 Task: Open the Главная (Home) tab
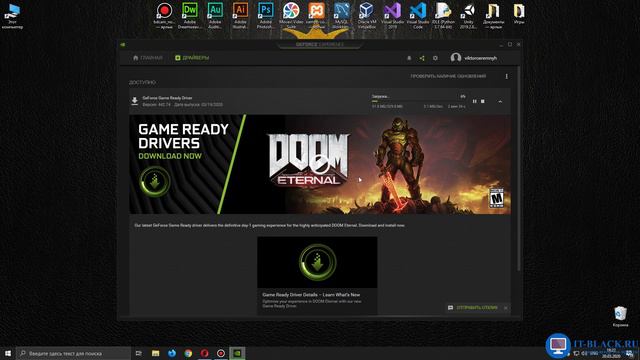tap(148, 58)
